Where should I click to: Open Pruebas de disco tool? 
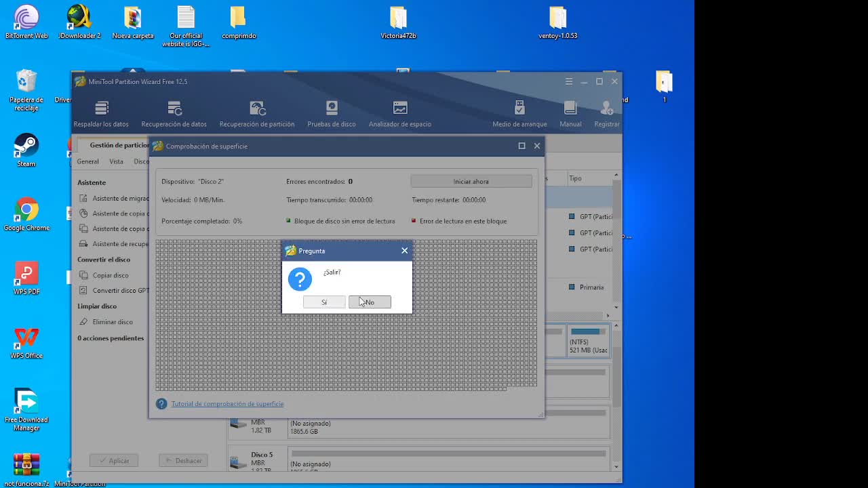[x=332, y=114]
